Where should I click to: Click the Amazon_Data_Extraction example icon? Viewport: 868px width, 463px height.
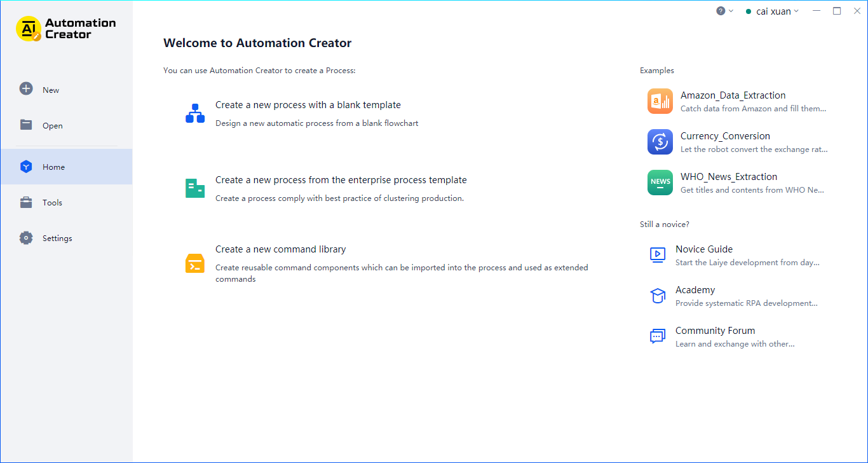[660, 101]
